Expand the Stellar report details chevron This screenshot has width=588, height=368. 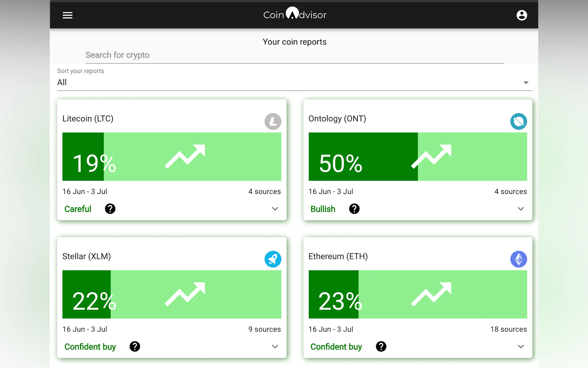click(275, 347)
